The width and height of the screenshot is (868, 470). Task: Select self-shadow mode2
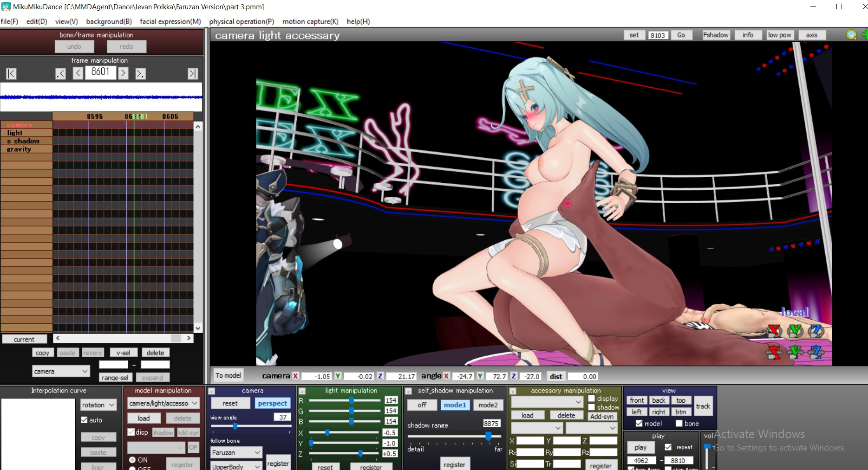coord(488,405)
